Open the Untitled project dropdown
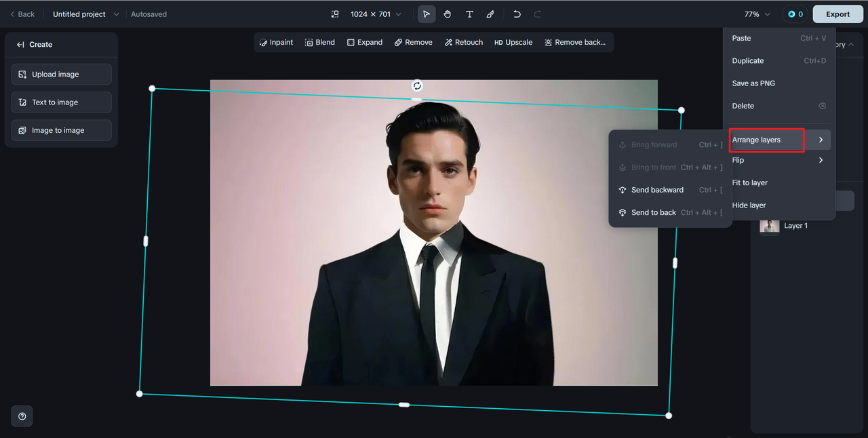The height and width of the screenshot is (438, 868). tap(85, 14)
